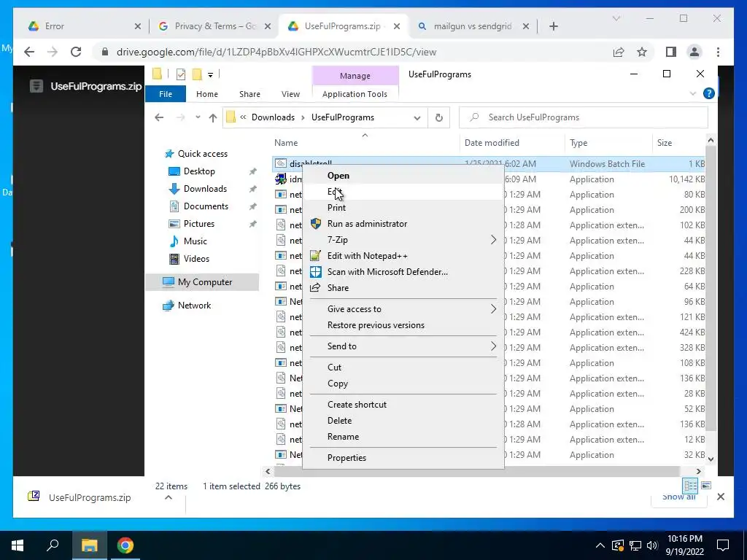Screen dimensions: 747x560
Task: Switch to the mailgun vs sendgrid tab
Action: click(x=472, y=26)
